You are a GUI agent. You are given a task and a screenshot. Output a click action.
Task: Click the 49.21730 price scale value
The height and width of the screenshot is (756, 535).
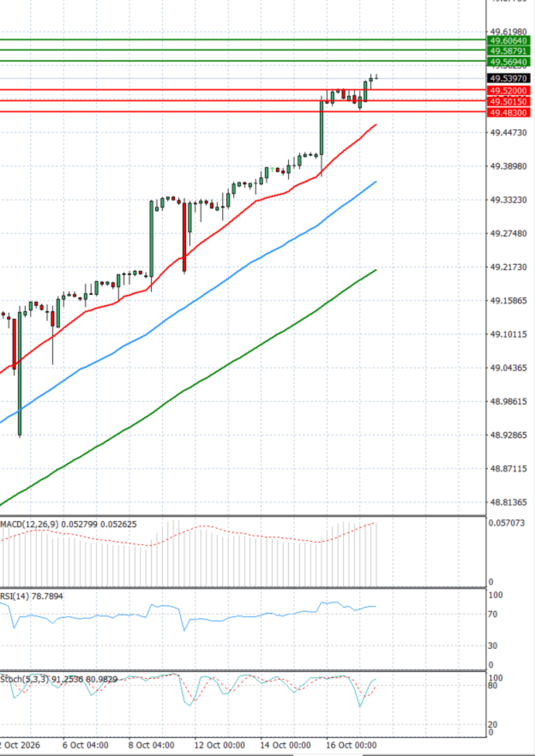pos(508,267)
